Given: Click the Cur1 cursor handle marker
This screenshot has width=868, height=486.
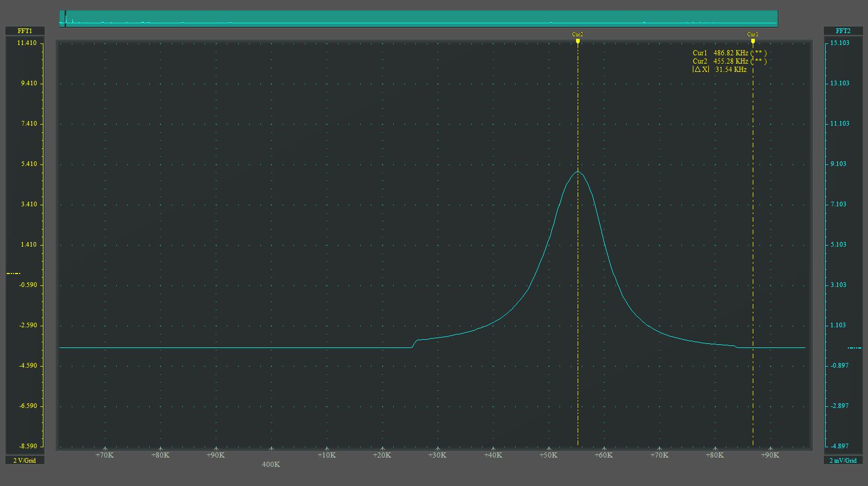Looking at the screenshot, I should [753, 40].
